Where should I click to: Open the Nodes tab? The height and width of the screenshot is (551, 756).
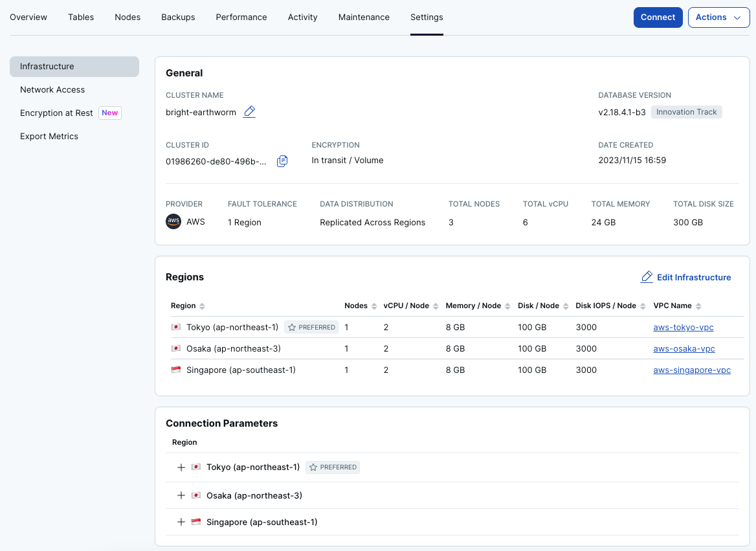128,17
